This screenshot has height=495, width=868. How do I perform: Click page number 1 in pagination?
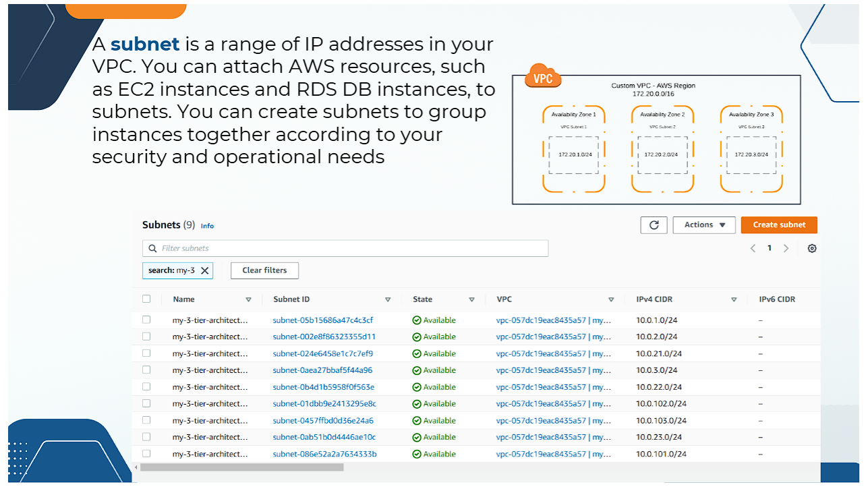(769, 248)
